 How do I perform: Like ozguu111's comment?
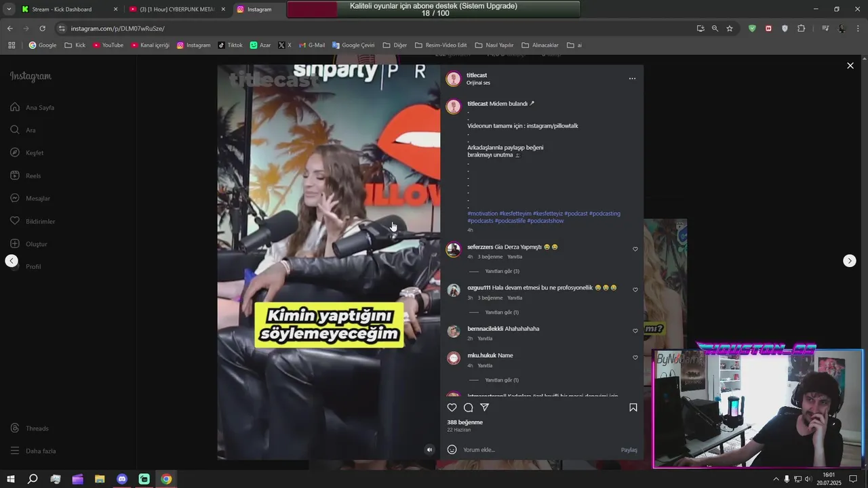coord(635,290)
